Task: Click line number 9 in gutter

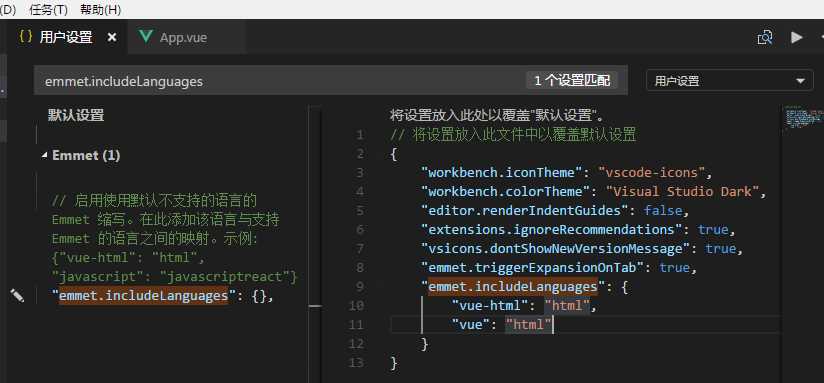Action: [x=359, y=287]
